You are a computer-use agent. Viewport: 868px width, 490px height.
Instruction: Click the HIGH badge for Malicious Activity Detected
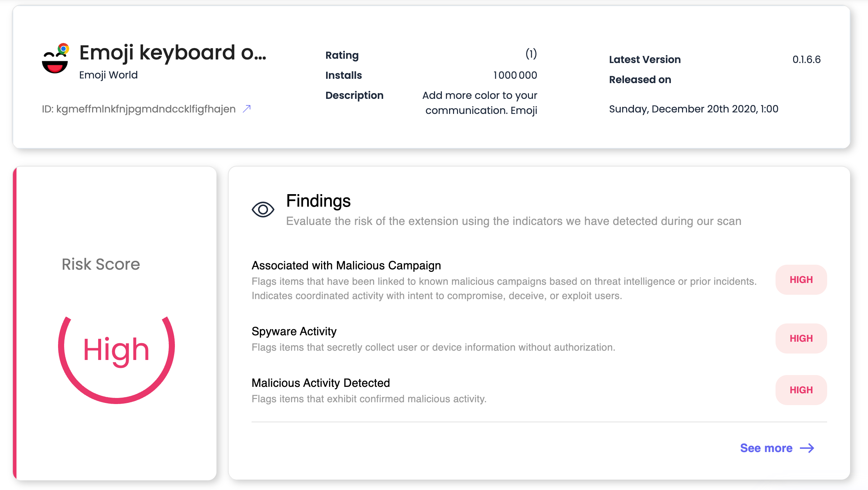(801, 390)
